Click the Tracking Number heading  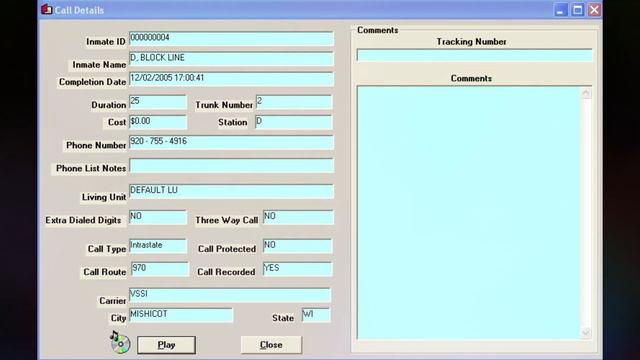(471, 42)
